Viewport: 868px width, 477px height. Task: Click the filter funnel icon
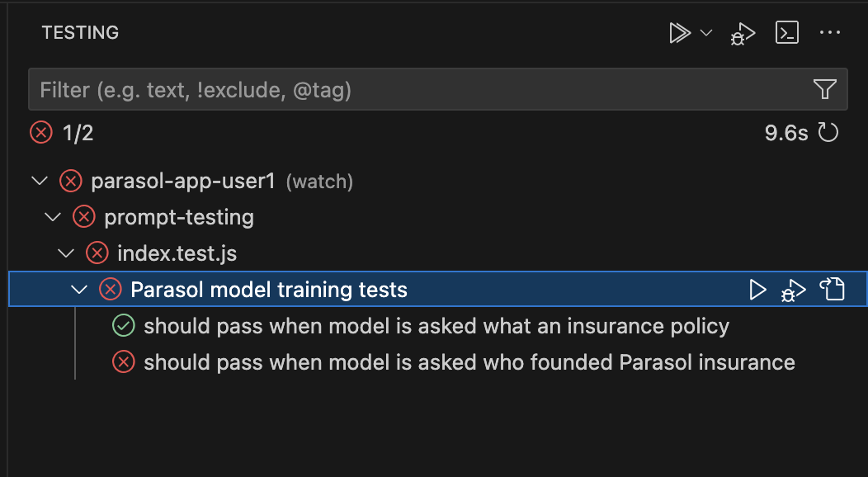point(825,89)
